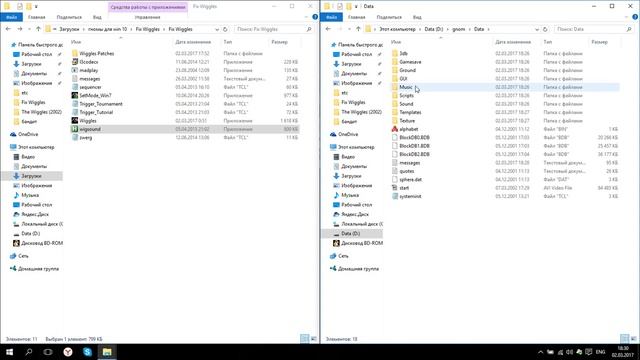This screenshot has height=360, width=640.
Task: Refresh the left Fix Wiggles window
Action: pos(225,29)
